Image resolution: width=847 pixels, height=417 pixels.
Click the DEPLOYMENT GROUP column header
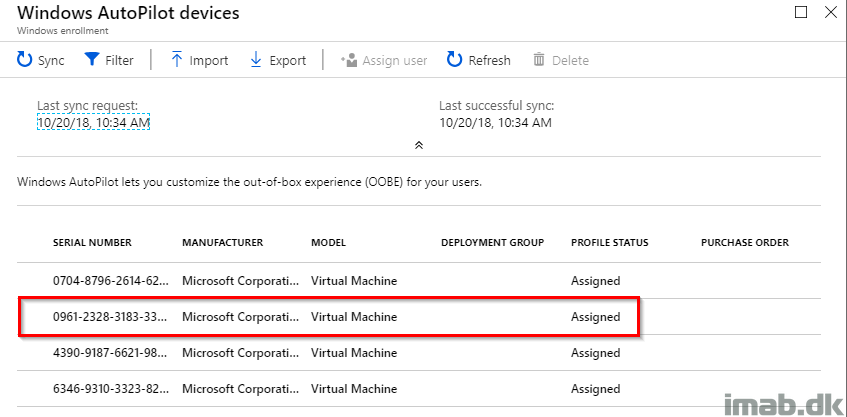[x=493, y=243]
